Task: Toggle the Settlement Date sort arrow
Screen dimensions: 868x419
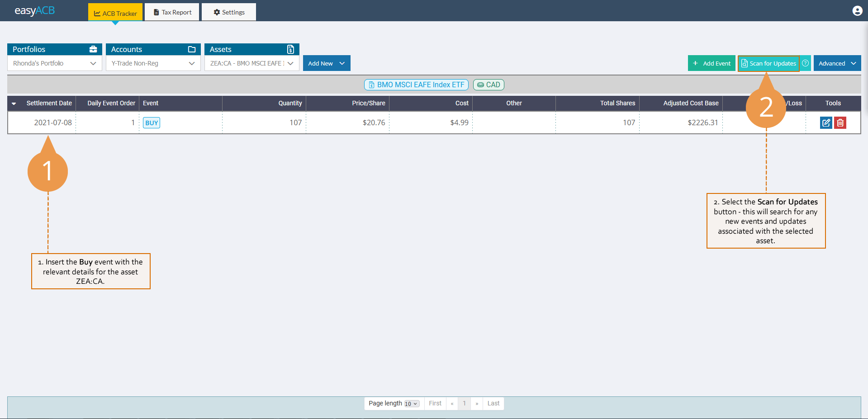Action: coord(14,103)
